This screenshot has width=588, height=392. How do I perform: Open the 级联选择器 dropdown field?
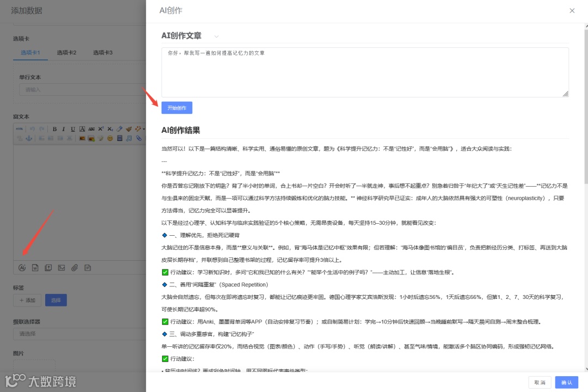tap(79, 334)
